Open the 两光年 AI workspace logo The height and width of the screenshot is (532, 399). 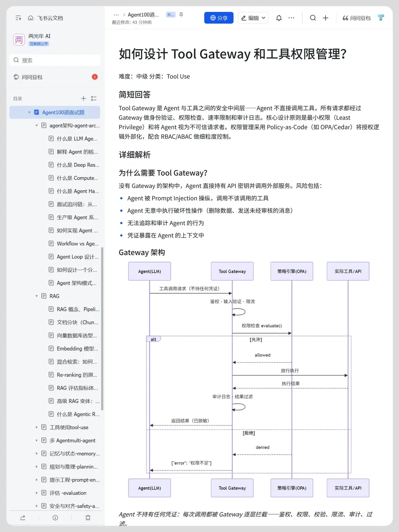pos(19,40)
